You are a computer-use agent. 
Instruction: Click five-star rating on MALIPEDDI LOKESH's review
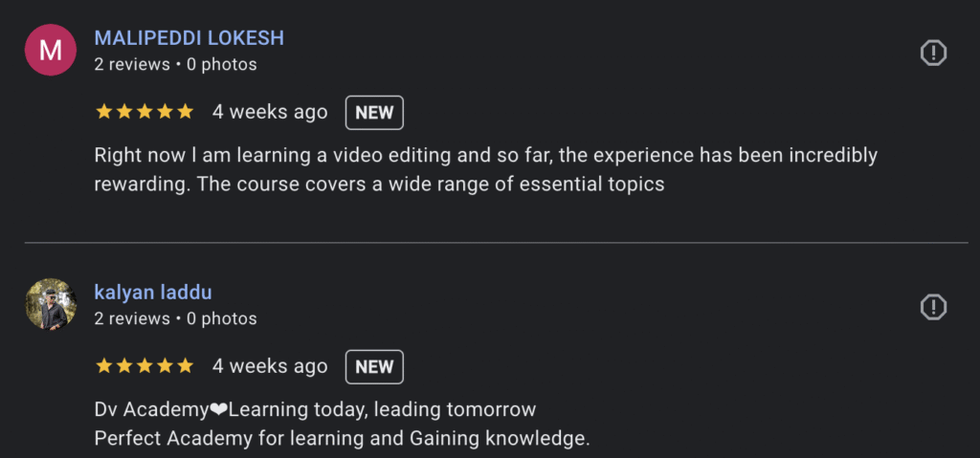pos(145,112)
